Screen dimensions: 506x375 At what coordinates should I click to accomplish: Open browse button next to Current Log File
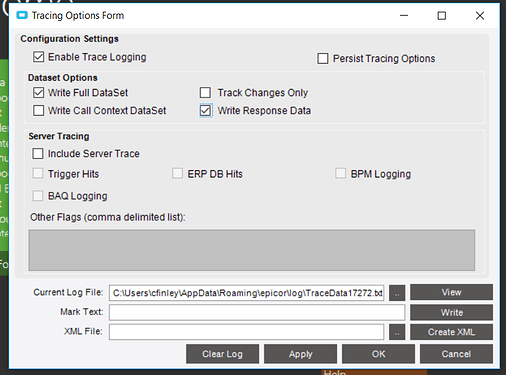click(x=397, y=293)
